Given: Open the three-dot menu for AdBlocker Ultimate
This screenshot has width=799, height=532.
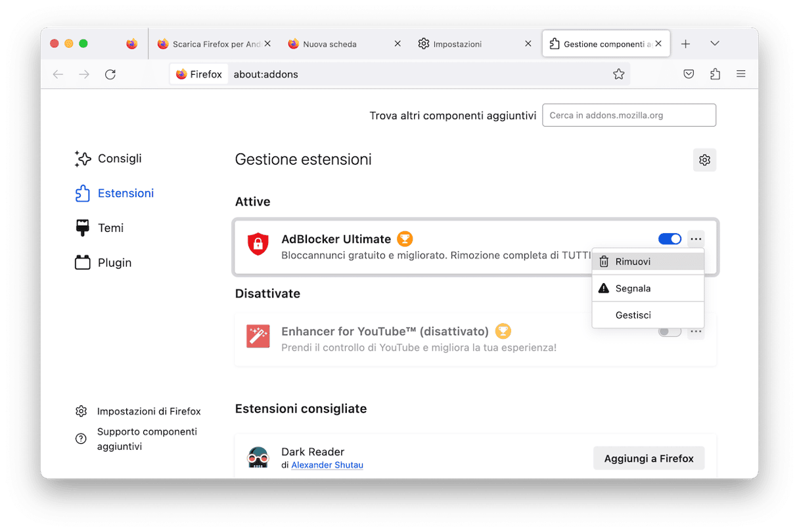Looking at the screenshot, I should click(696, 239).
